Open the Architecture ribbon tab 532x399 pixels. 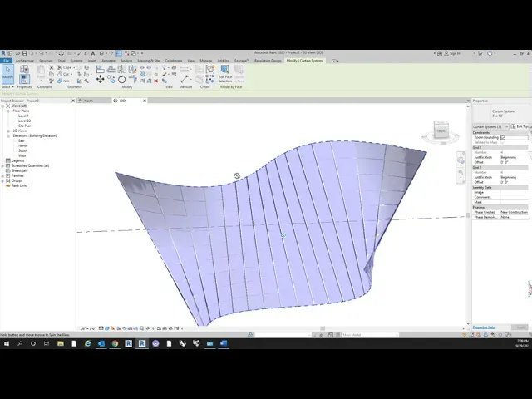pyautogui.click(x=24, y=61)
